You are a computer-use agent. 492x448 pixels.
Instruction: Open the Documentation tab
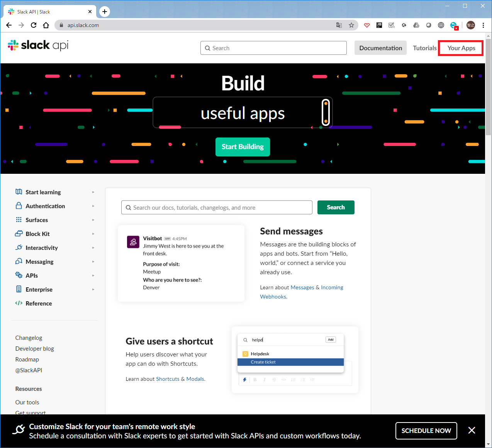pos(380,48)
